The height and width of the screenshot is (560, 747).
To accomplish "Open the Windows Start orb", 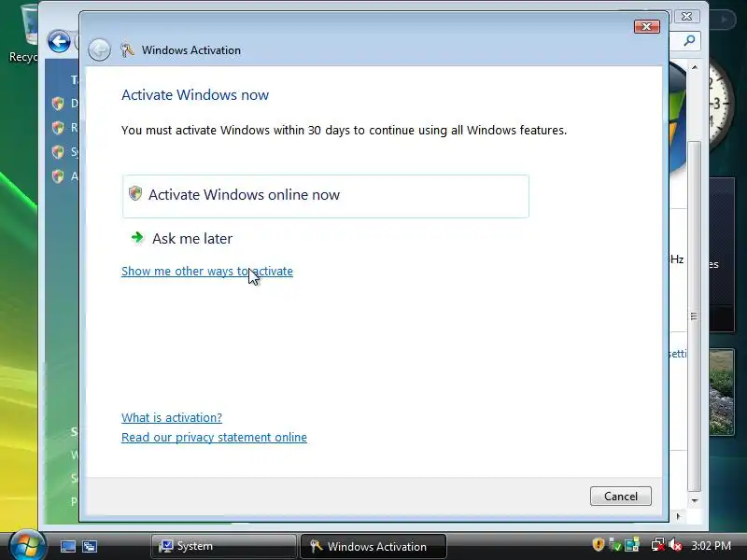I will (x=27, y=545).
